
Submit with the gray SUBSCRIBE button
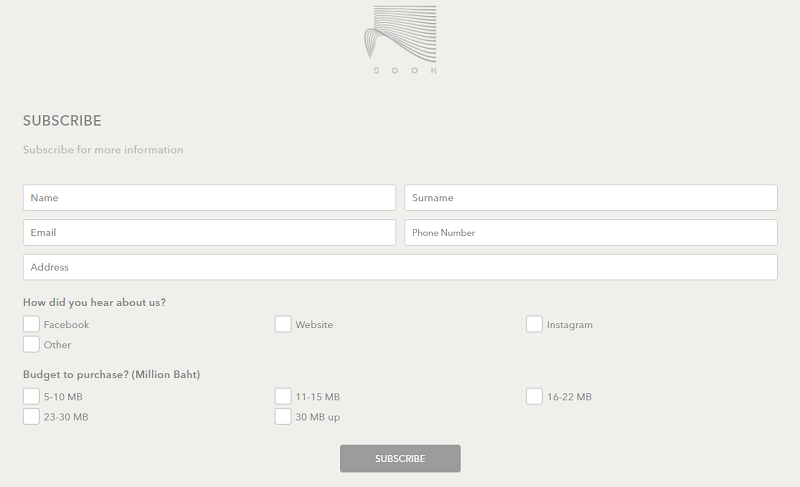coord(400,458)
